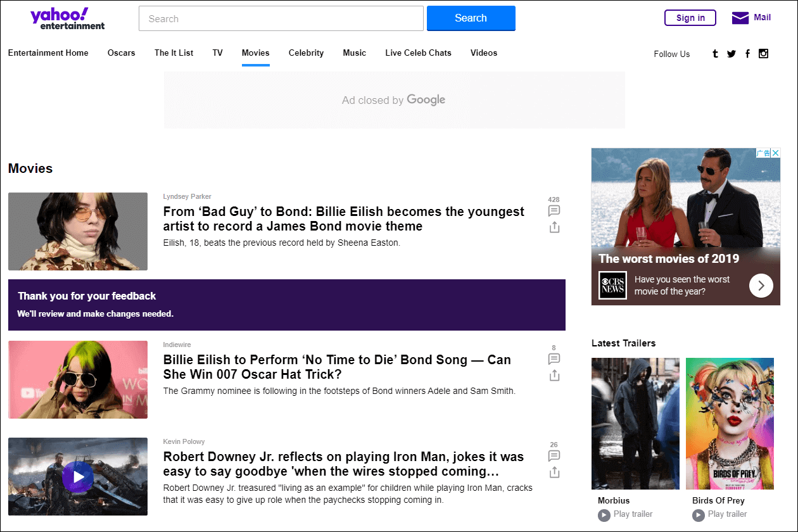Share the Robert Downey Jr. article
Screen dimensions: 798x532
554,472
